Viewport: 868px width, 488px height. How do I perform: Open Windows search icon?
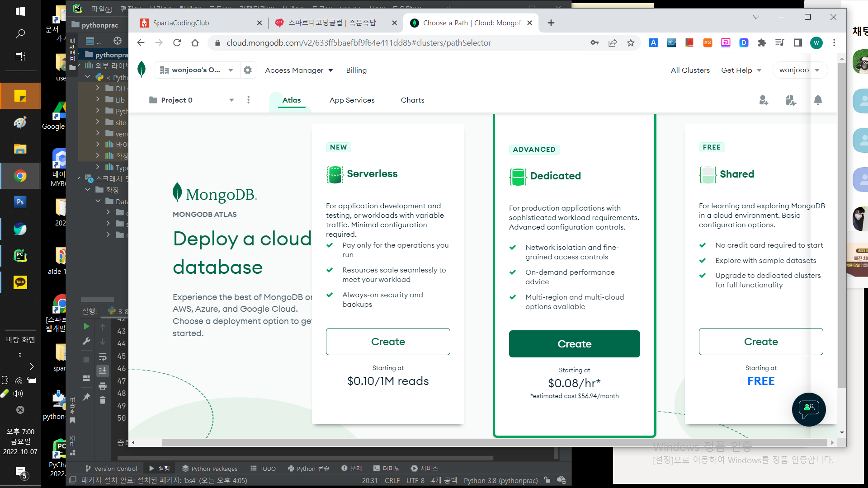[x=20, y=34]
